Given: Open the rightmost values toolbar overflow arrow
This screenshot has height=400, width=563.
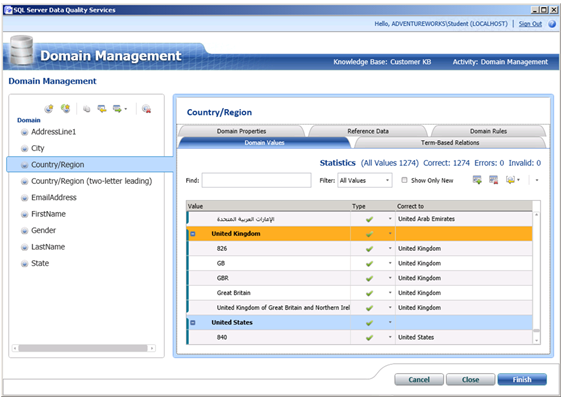Looking at the screenshot, I should pyautogui.click(x=537, y=180).
